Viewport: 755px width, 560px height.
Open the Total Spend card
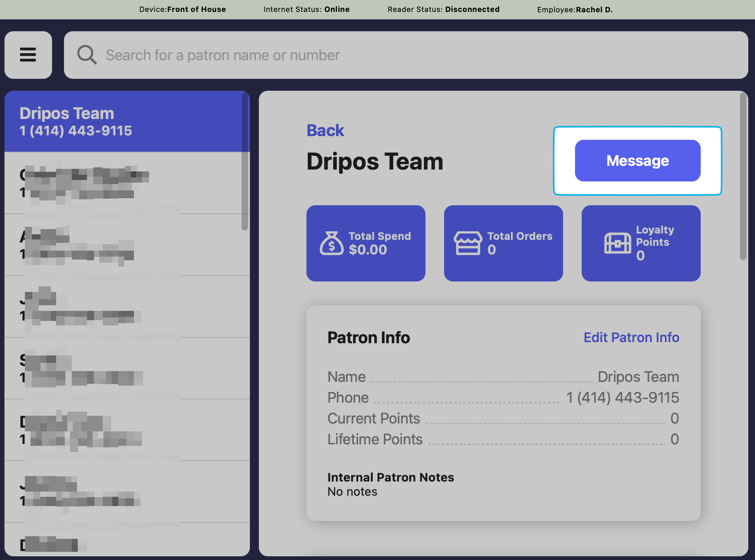(x=366, y=243)
